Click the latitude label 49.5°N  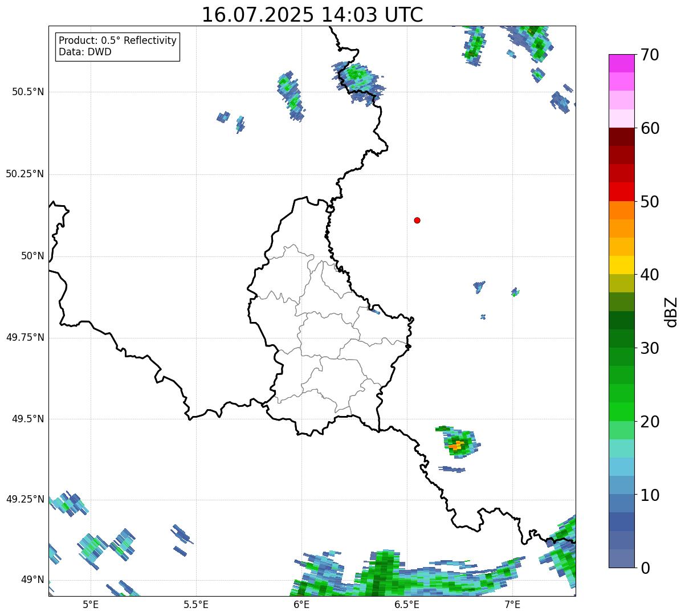[28, 419]
